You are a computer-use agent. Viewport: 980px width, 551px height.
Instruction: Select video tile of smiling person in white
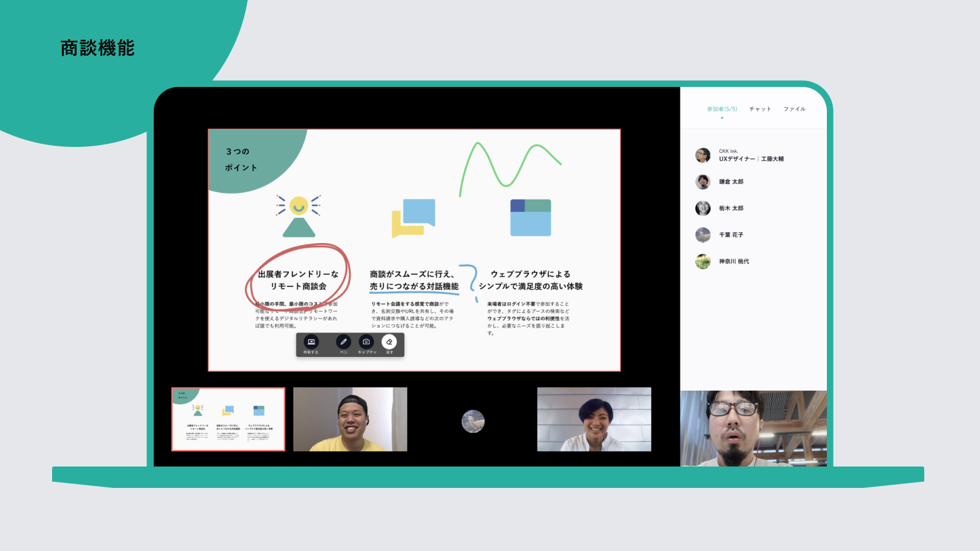[x=594, y=419]
